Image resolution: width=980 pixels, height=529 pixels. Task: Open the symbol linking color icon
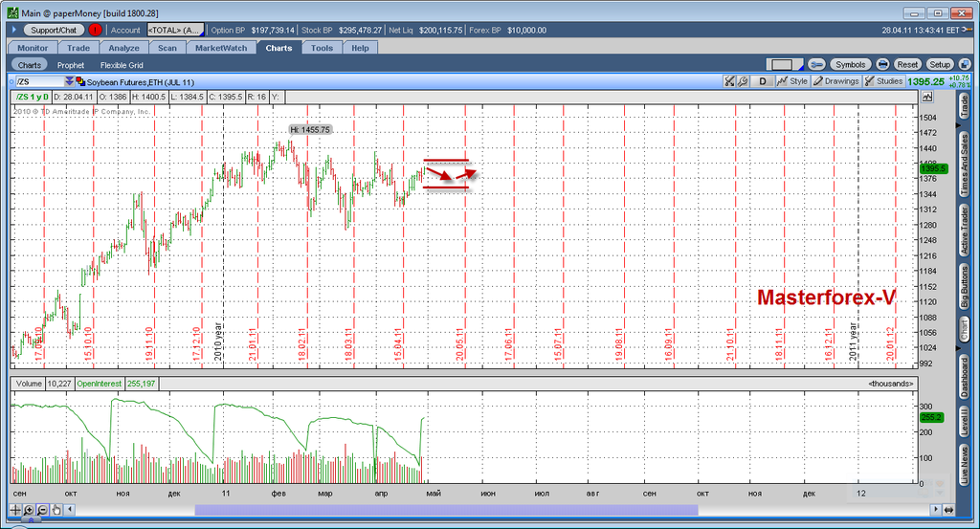pos(80,81)
